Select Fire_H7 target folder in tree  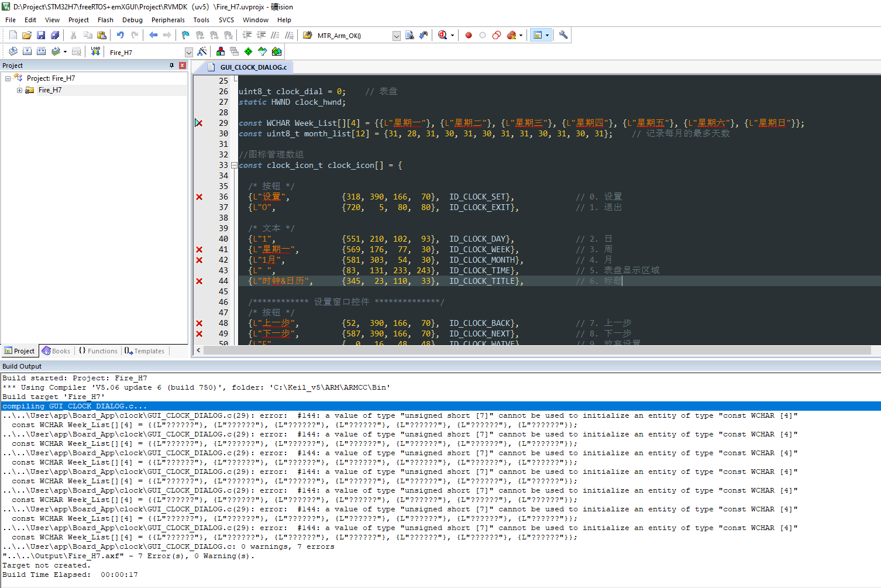[x=50, y=90]
